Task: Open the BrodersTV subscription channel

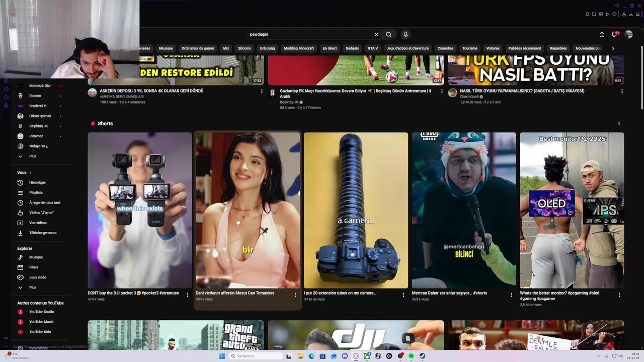Action: (x=38, y=106)
